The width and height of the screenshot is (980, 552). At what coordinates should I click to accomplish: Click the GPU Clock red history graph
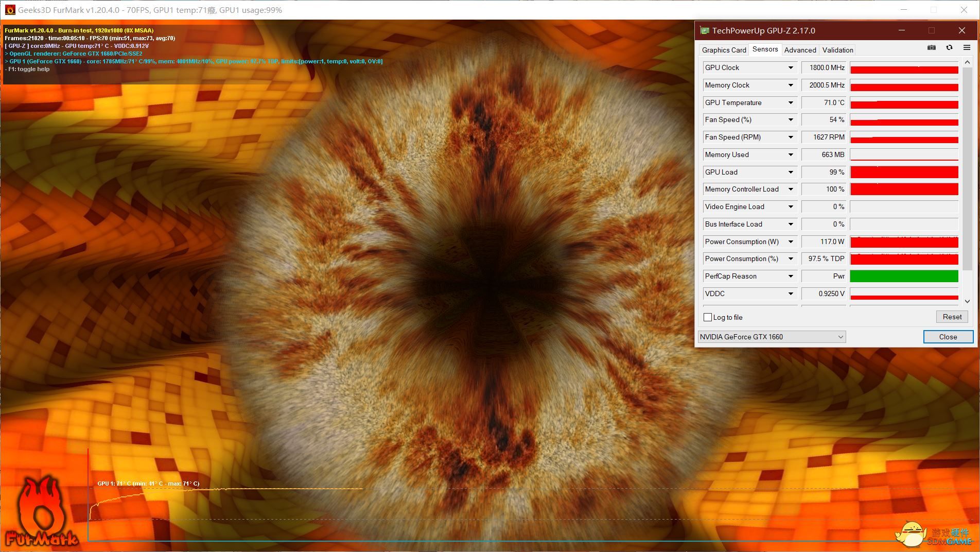click(904, 67)
